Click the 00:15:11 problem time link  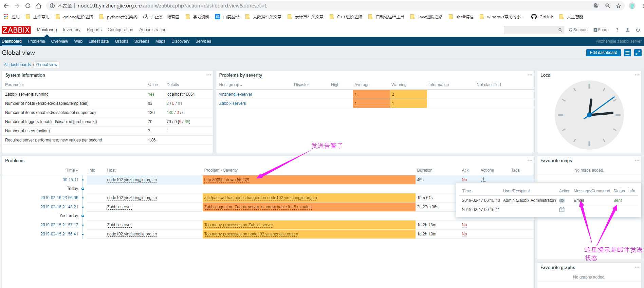[x=70, y=180]
